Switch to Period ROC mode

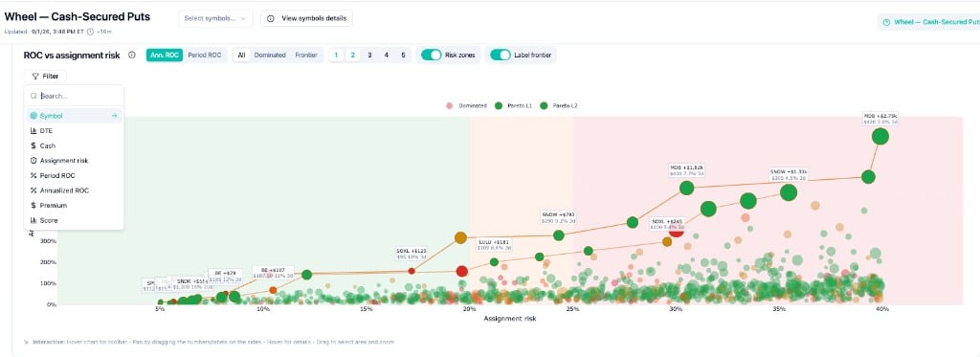point(205,55)
